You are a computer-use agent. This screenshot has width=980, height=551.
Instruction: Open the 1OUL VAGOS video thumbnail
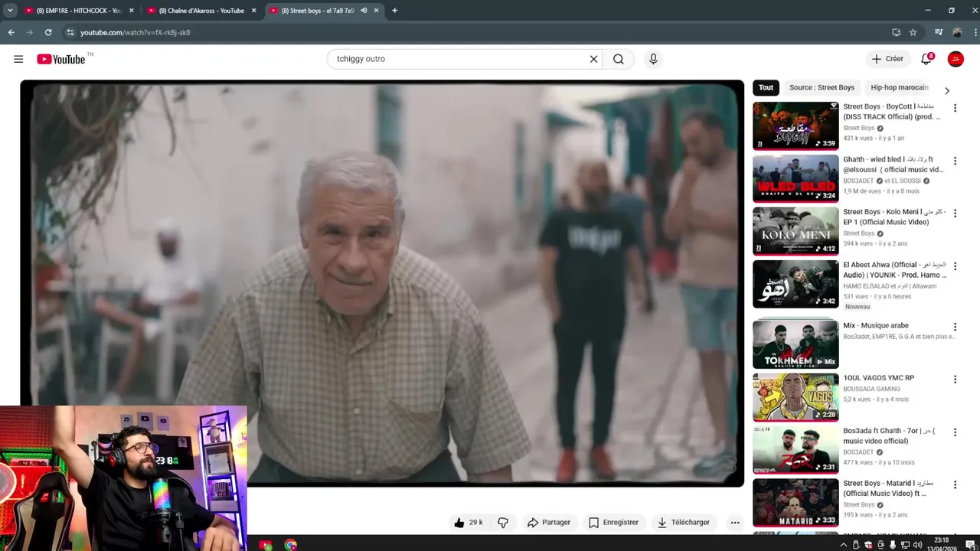[x=795, y=397]
